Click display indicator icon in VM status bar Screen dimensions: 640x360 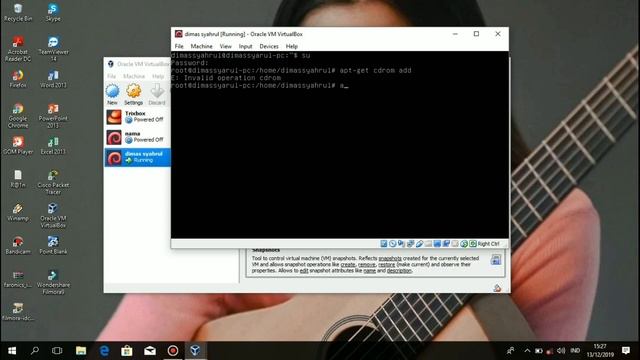pos(437,244)
